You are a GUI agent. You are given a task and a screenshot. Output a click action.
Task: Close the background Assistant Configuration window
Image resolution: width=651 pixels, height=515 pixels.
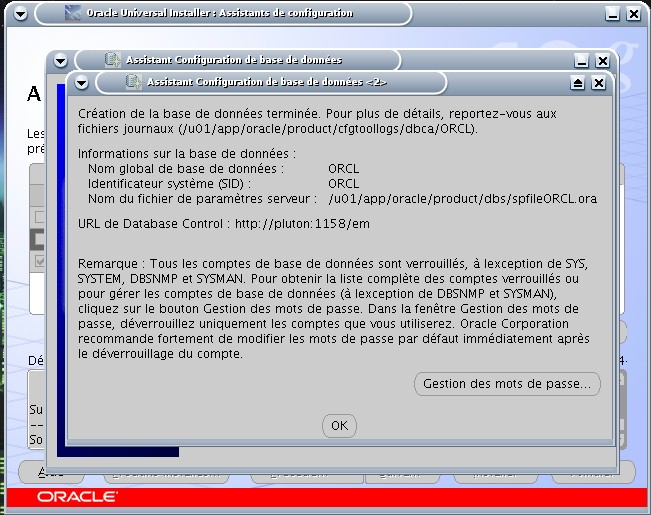coord(602,61)
